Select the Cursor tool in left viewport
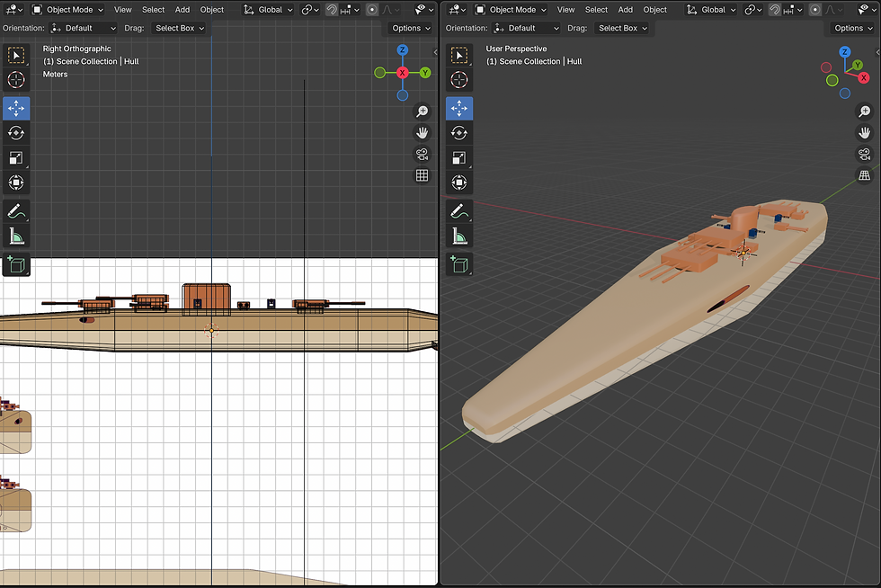881x588 pixels. [16, 80]
